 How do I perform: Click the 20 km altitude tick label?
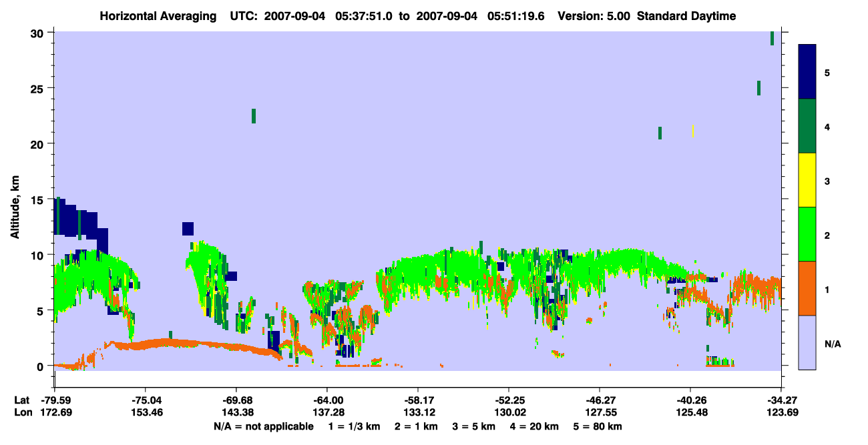click(x=39, y=144)
